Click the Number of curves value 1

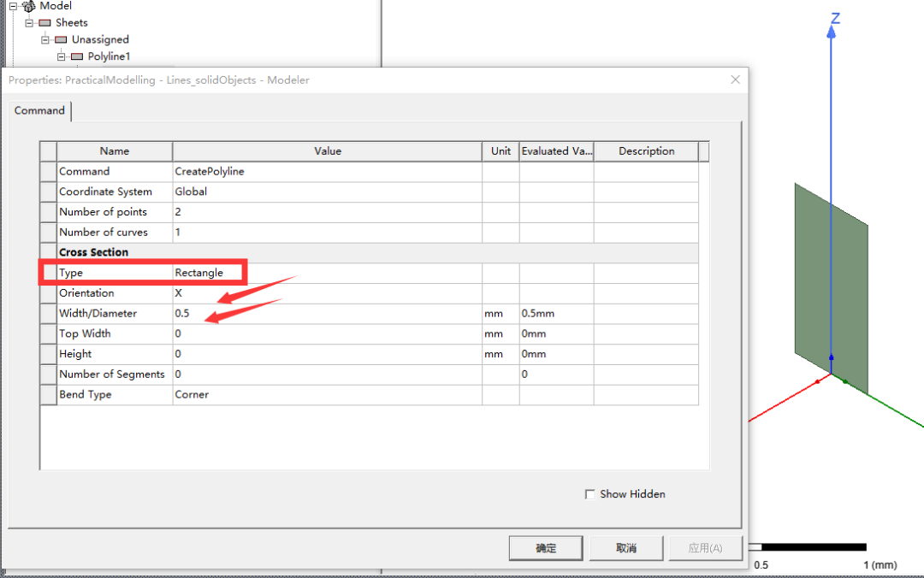click(x=327, y=233)
